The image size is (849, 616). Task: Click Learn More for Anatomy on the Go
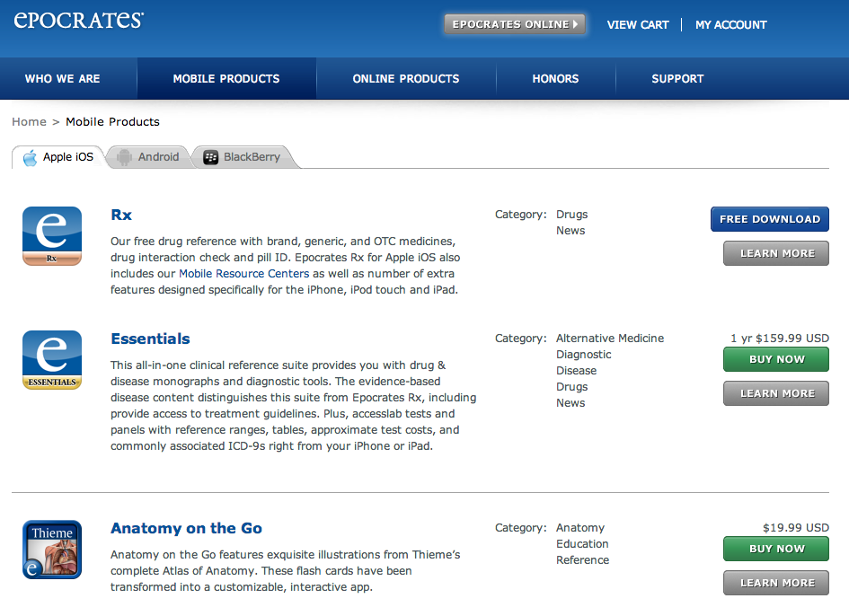pos(776,583)
